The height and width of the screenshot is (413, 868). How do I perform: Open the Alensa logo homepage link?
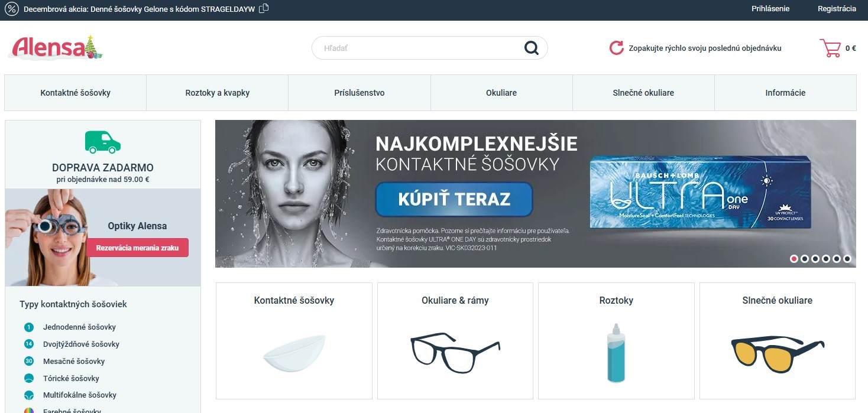[57, 48]
